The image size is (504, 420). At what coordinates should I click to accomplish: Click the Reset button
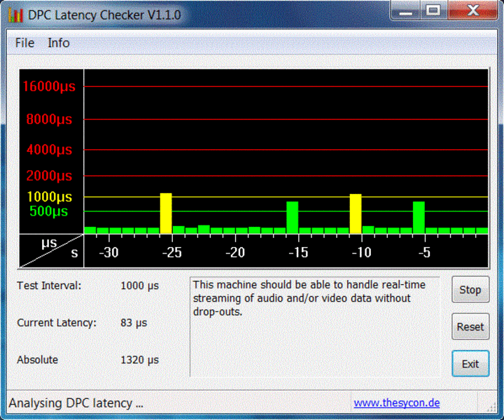[470, 327]
